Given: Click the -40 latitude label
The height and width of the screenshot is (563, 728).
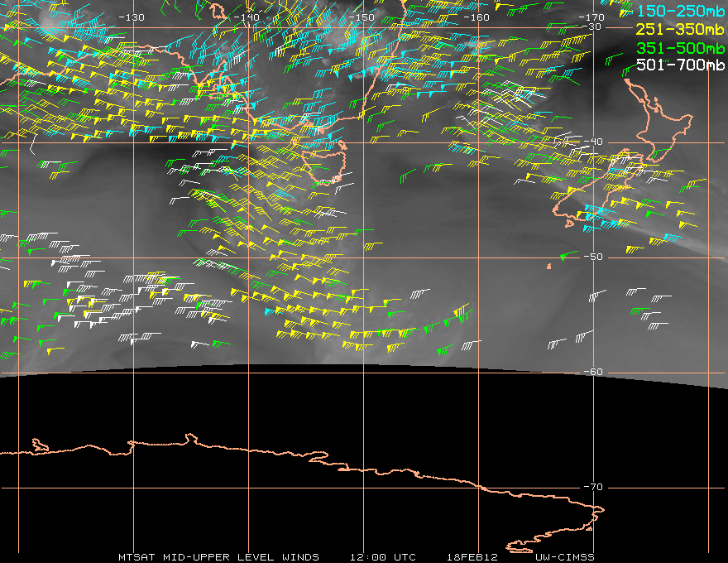Looking at the screenshot, I should 593,142.
